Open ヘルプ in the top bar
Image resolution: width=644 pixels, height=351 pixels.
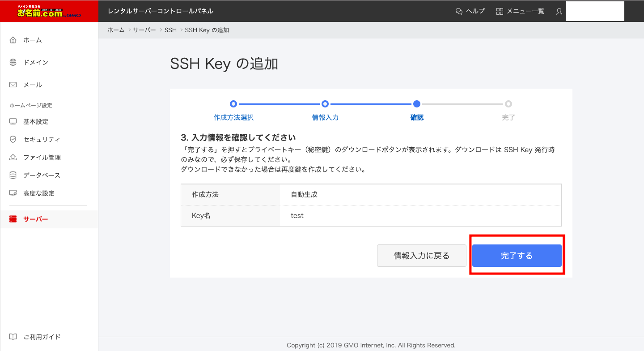click(x=470, y=11)
